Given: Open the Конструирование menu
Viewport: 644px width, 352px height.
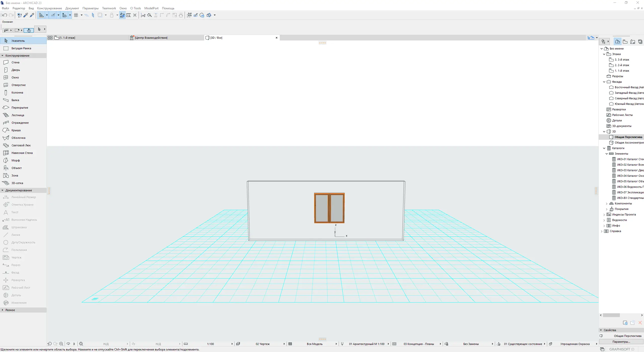Looking at the screenshot, I should click(x=49, y=8).
